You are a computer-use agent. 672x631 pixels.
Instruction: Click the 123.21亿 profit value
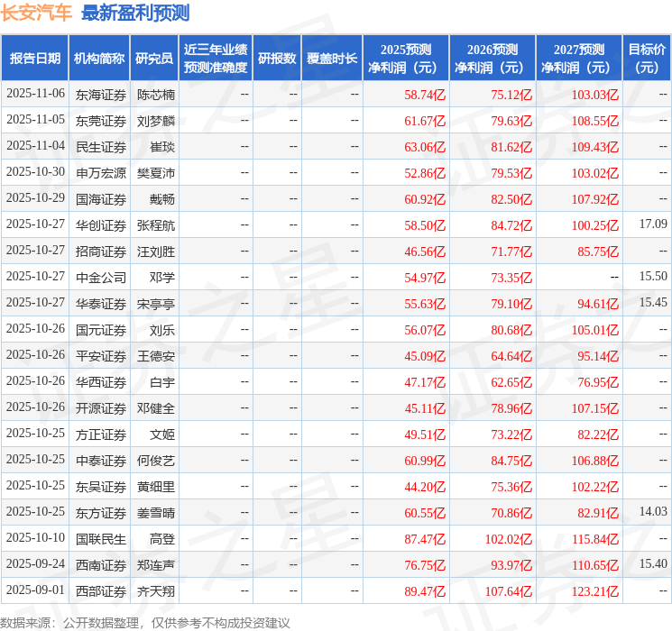[594, 591]
